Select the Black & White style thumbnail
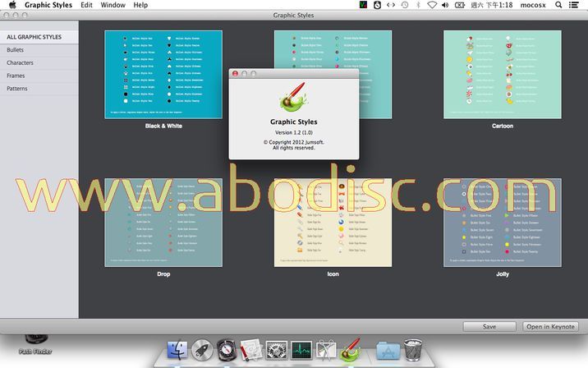Screen dimensions: 588x368 coord(163,74)
